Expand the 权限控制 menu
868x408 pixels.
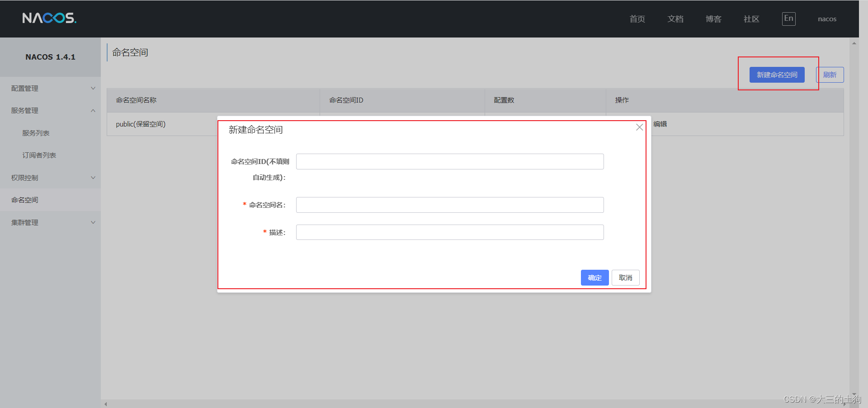pos(50,178)
